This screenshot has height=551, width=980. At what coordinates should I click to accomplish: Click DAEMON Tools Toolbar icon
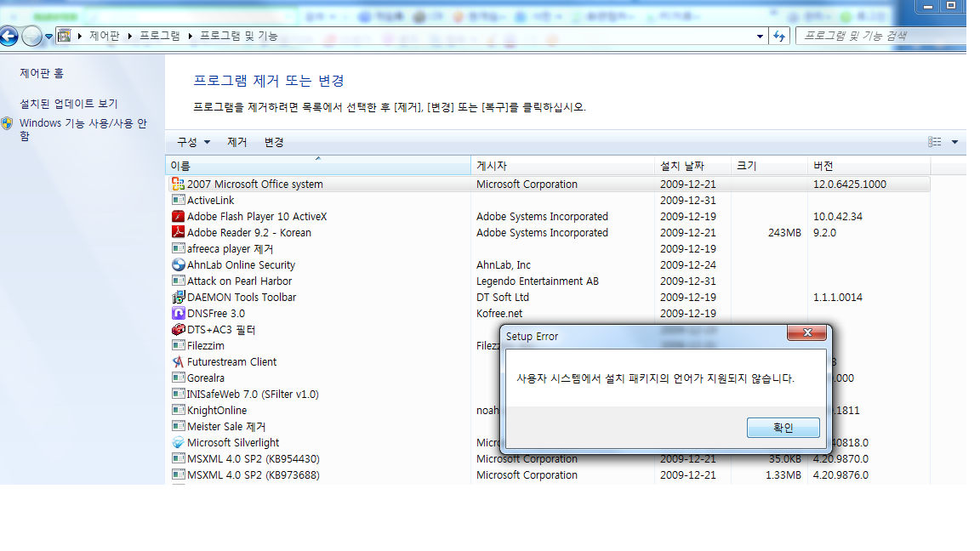(178, 297)
